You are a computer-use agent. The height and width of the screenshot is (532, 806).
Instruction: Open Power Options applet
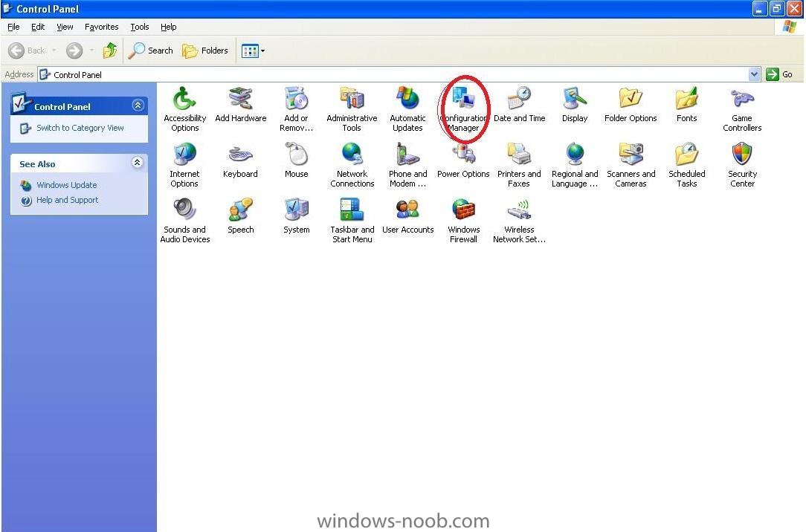(x=464, y=160)
